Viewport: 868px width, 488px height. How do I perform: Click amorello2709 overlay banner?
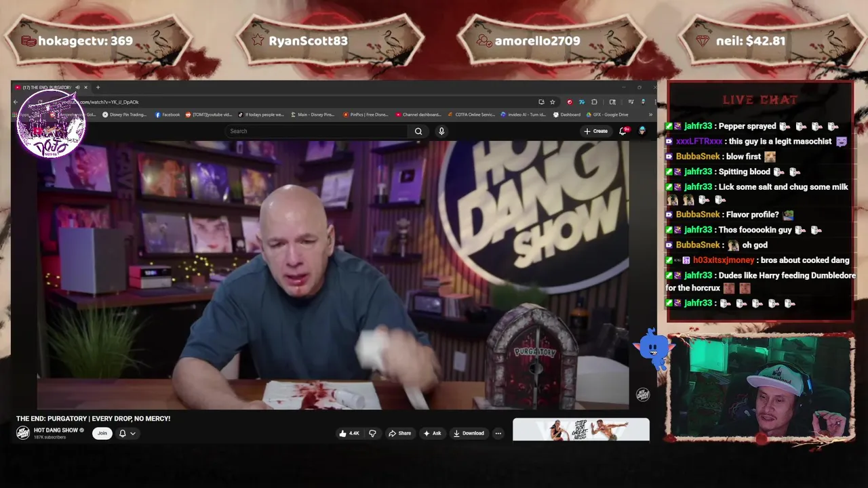tap(551, 41)
